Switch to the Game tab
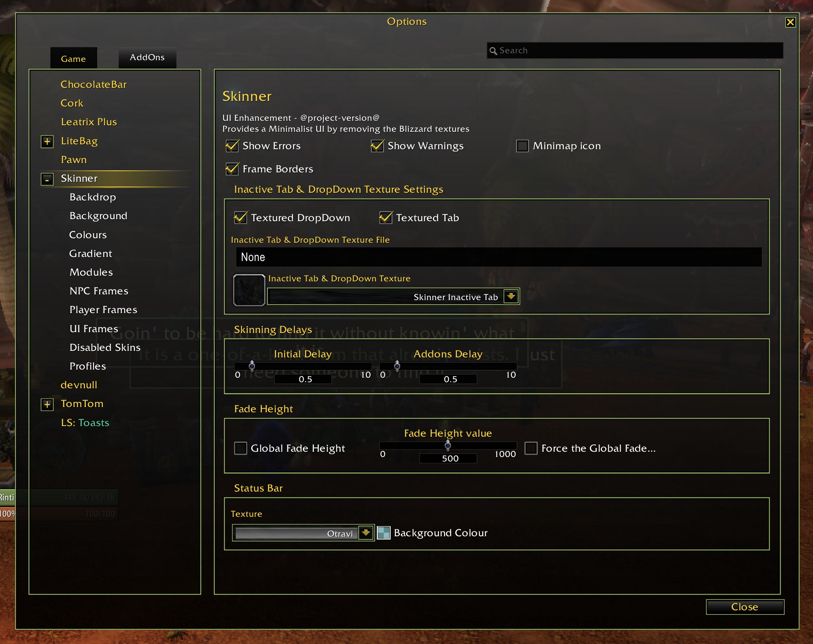This screenshot has height=644, width=813. [74, 59]
